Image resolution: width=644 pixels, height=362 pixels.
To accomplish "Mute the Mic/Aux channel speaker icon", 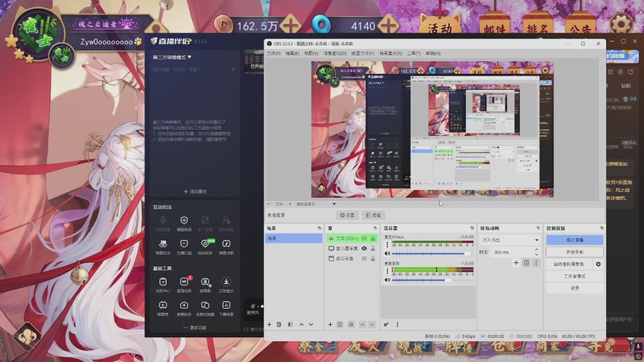I will [x=387, y=253].
